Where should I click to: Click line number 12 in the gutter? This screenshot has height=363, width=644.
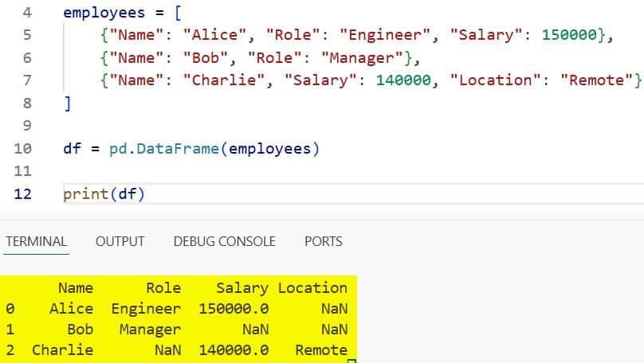click(22, 194)
